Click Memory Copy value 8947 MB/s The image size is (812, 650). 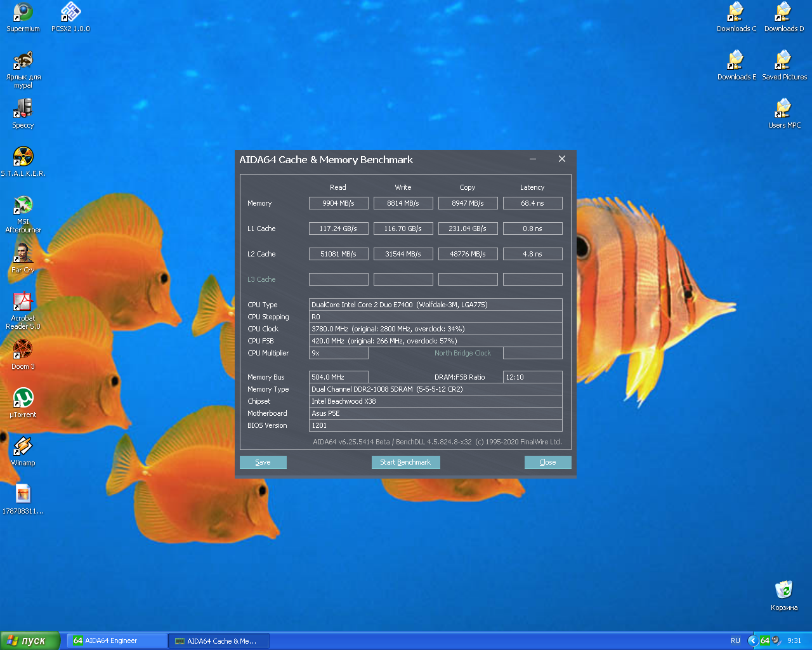pyautogui.click(x=468, y=203)
